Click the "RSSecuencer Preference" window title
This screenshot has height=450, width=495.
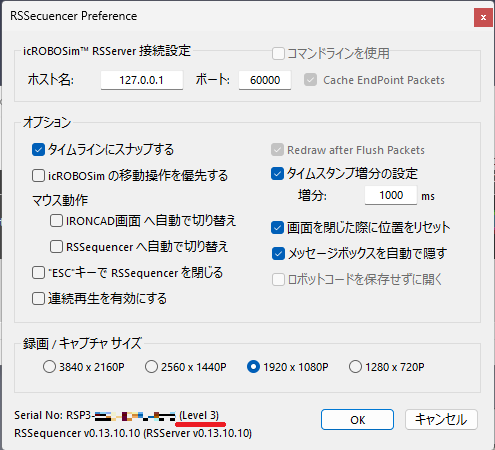[x=74, y=16]
